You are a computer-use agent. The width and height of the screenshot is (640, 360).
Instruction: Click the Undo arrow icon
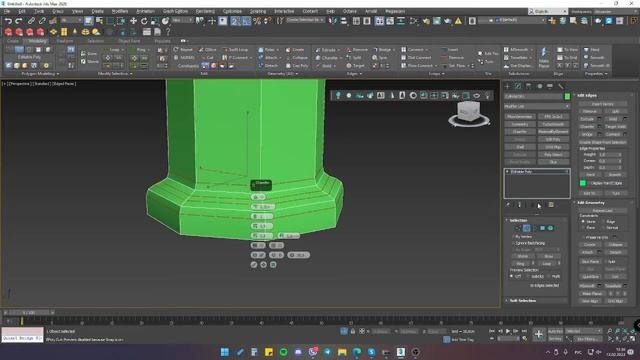pyautogui.click(x=8, y=21)
